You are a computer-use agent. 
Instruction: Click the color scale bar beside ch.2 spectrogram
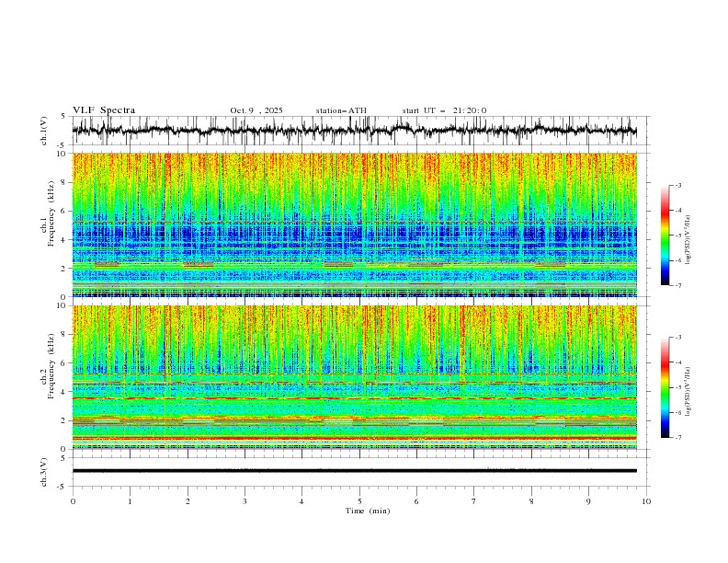pos(665,387)
